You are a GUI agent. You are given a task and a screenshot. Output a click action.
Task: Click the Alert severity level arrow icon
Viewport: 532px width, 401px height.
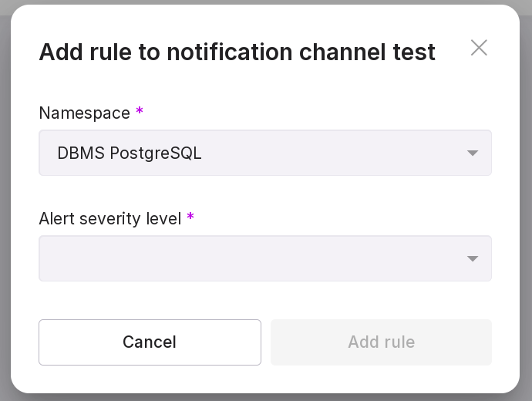click(473, 259)
